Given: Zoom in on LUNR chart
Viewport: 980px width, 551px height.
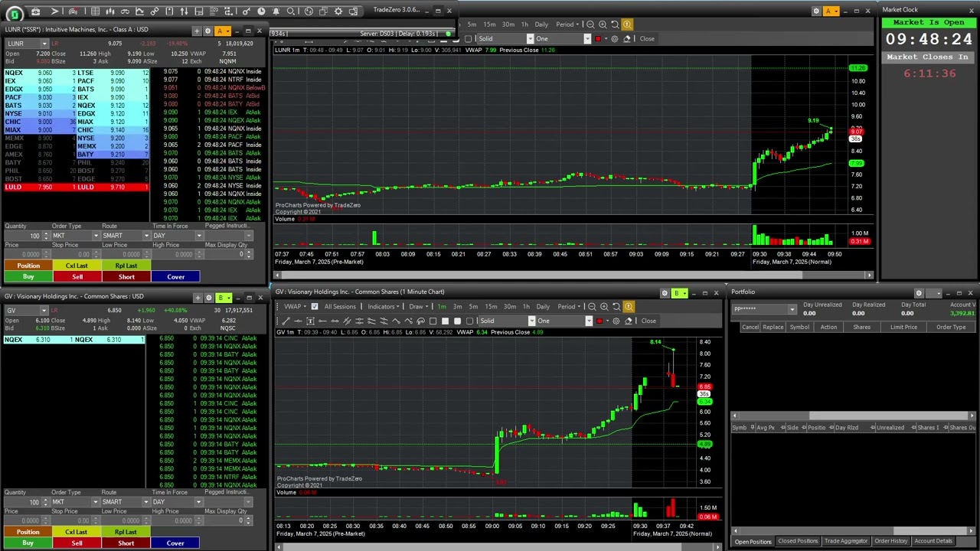Looking at the screenshot, I should (603, 24).
